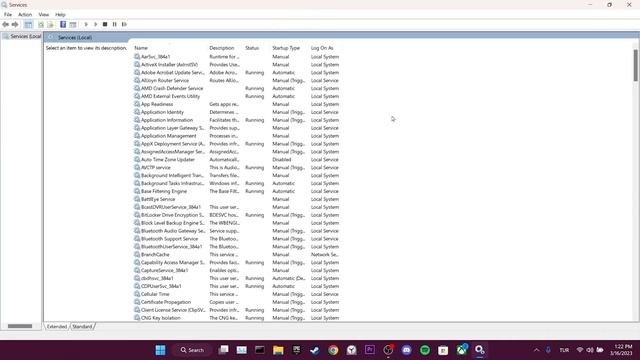
Task: Click the Restart Service toolbar icon
Action: tap(124, 24)
